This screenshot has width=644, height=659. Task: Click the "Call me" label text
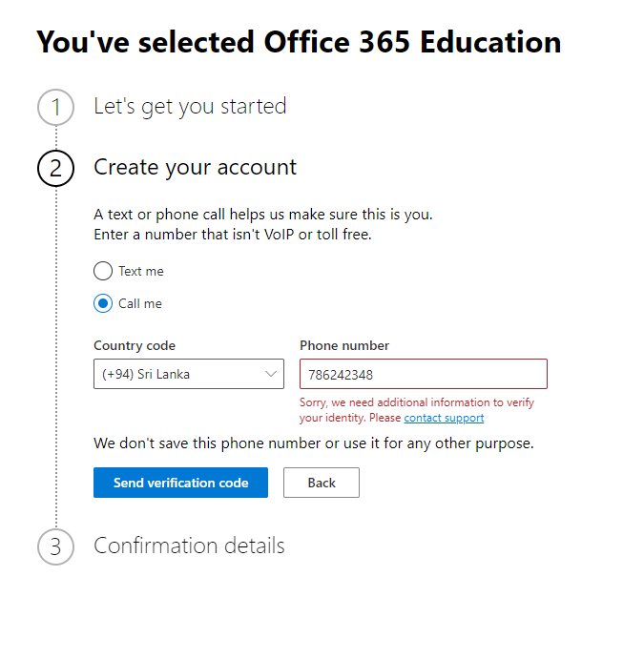click(140, 303)
